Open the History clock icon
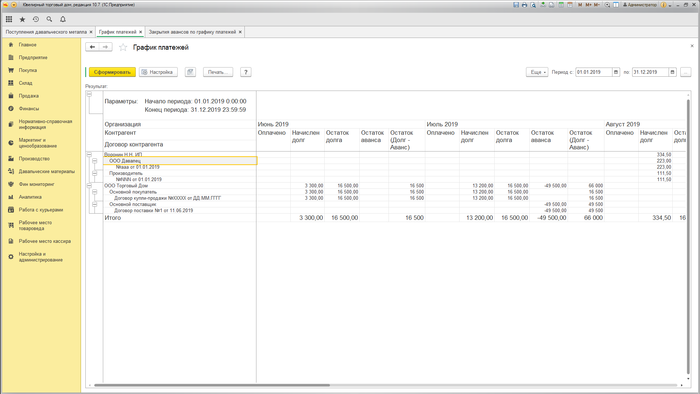 [36, 19]
